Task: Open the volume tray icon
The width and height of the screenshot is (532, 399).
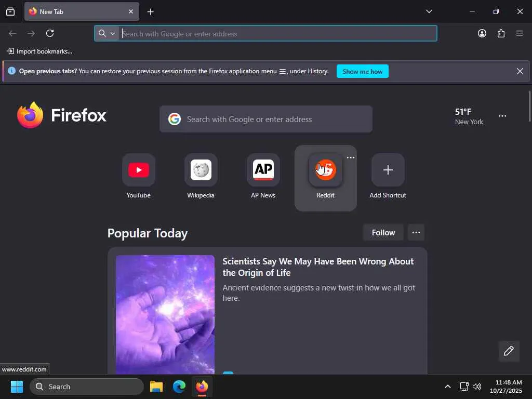Action: 477,387
